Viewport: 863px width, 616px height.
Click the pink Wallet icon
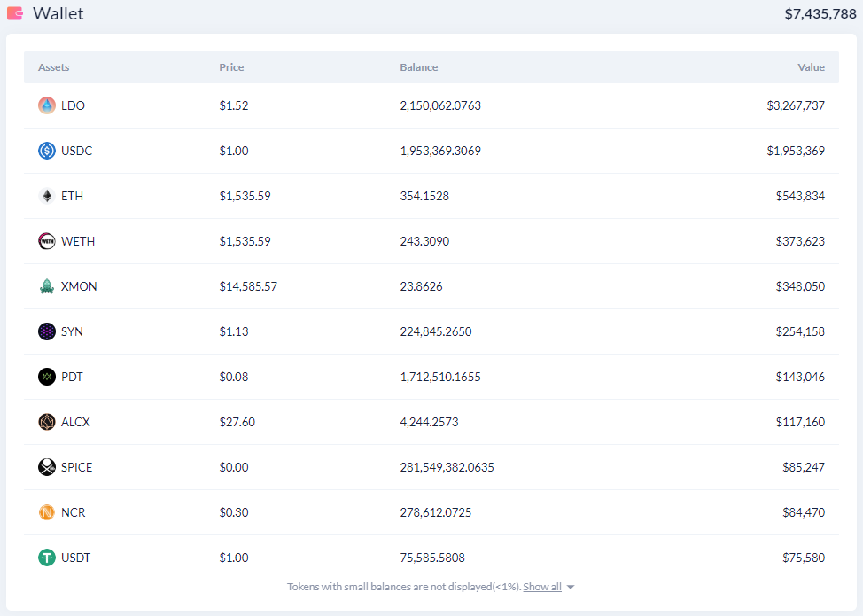coord(15,13)
